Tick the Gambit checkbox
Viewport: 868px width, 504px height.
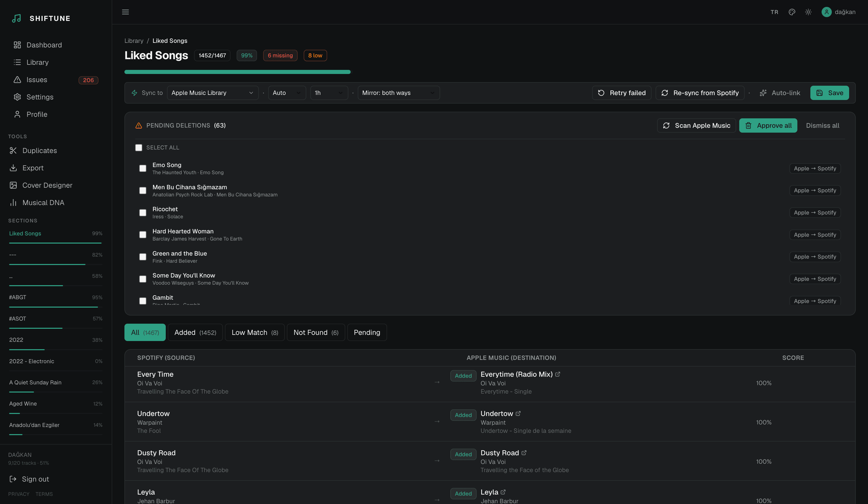coord(143,301)
